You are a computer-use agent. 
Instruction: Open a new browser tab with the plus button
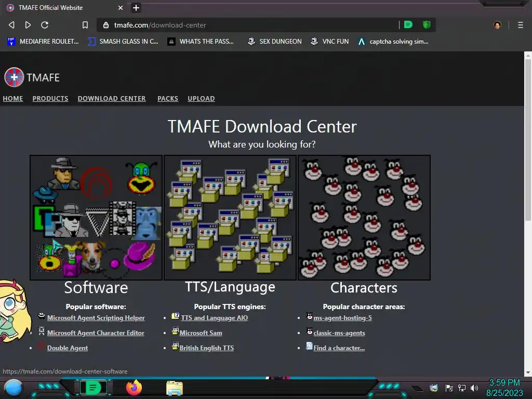tap(136, 8)
